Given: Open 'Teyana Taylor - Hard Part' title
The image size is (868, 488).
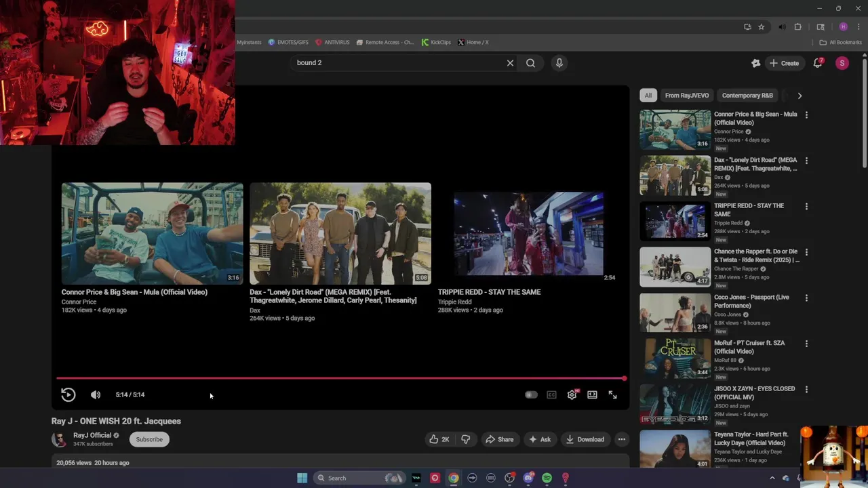Looking at the screenshot, I should coord(751,439).
